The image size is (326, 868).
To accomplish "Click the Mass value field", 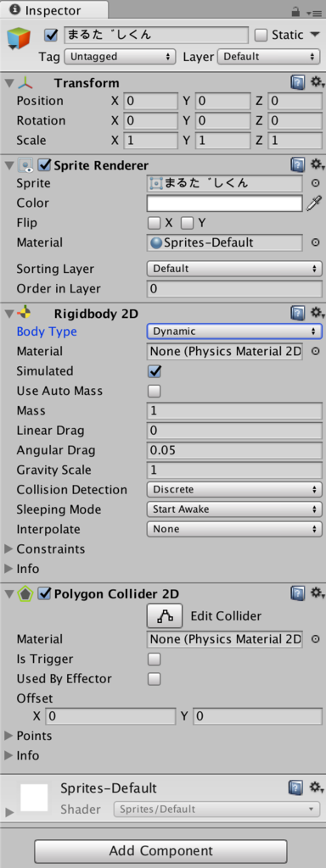I will coord(234,411).
